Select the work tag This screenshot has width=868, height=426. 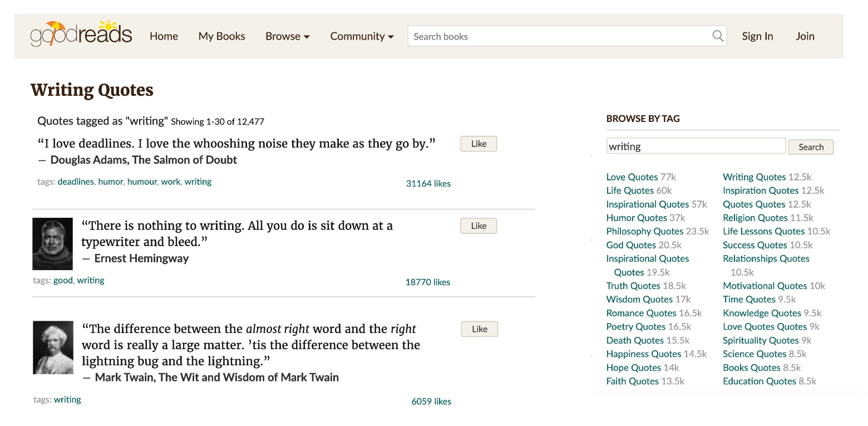[170, 182]
